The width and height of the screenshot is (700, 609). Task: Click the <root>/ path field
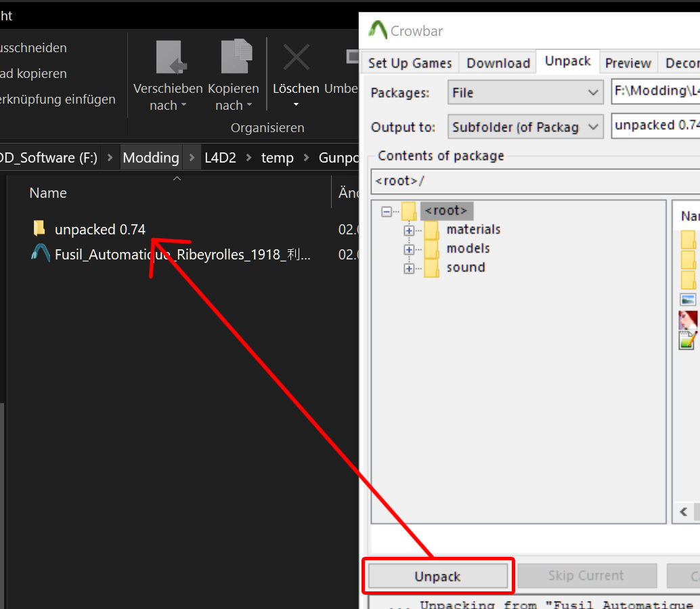click(x=535, y=181)
